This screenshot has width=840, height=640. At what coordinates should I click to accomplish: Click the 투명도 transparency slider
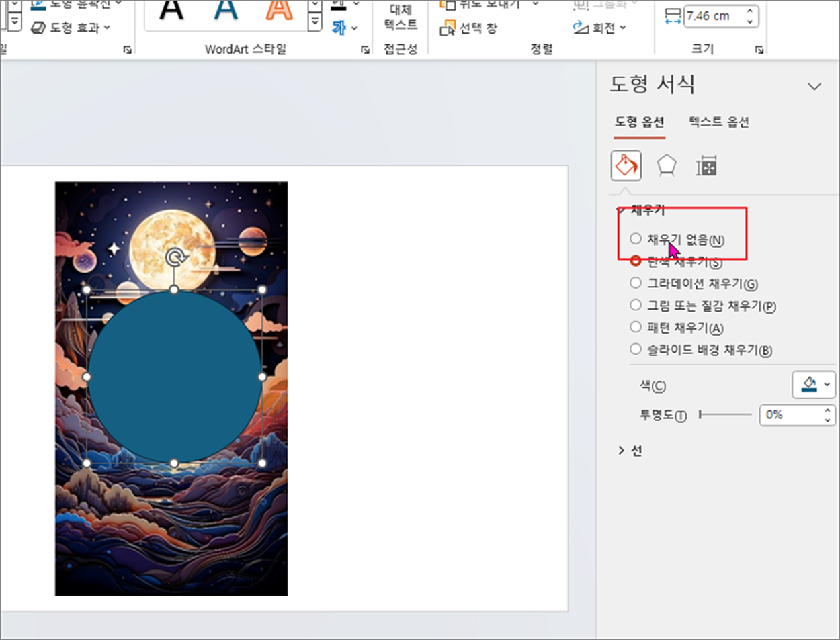pyautogui.click(x=725, y=415)
